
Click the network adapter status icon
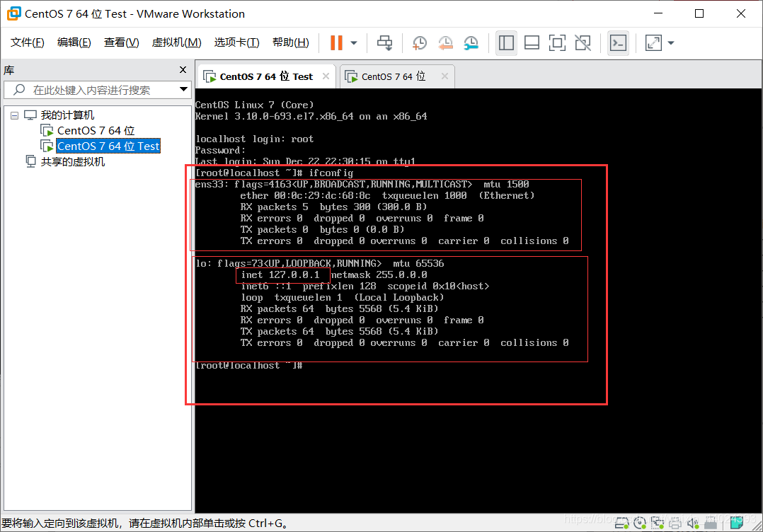pyautogui.click(x=658, y=524)
